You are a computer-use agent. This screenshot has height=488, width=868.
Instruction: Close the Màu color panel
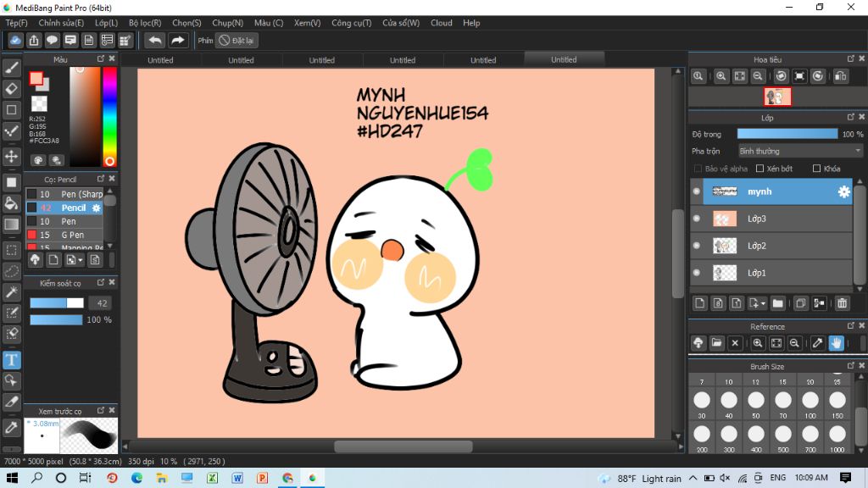click(x=112, y=58)
